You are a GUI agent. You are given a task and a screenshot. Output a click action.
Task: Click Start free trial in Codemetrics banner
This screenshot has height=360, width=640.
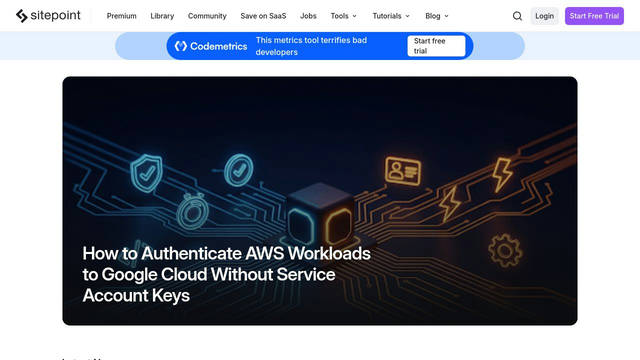(x=436, y=46)
